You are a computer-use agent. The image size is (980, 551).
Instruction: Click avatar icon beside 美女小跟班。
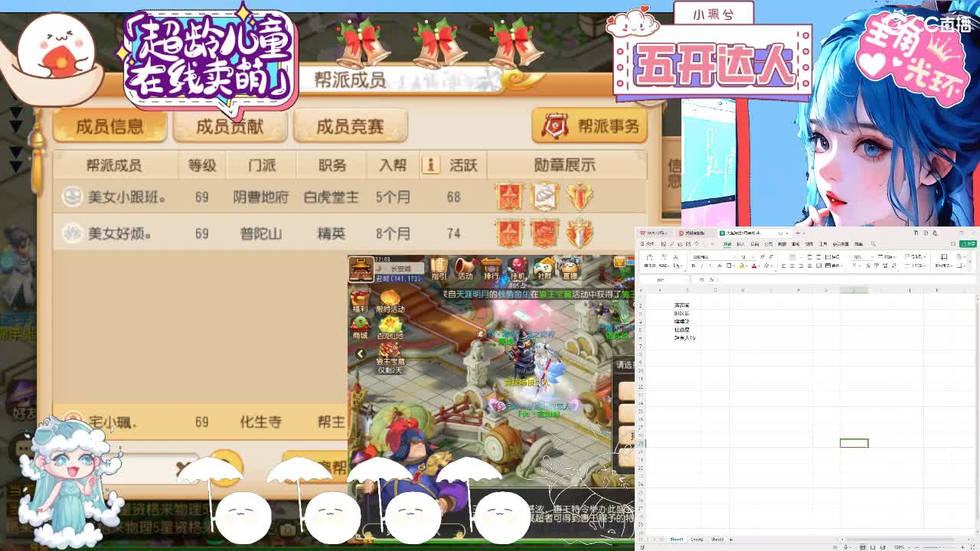72,197
